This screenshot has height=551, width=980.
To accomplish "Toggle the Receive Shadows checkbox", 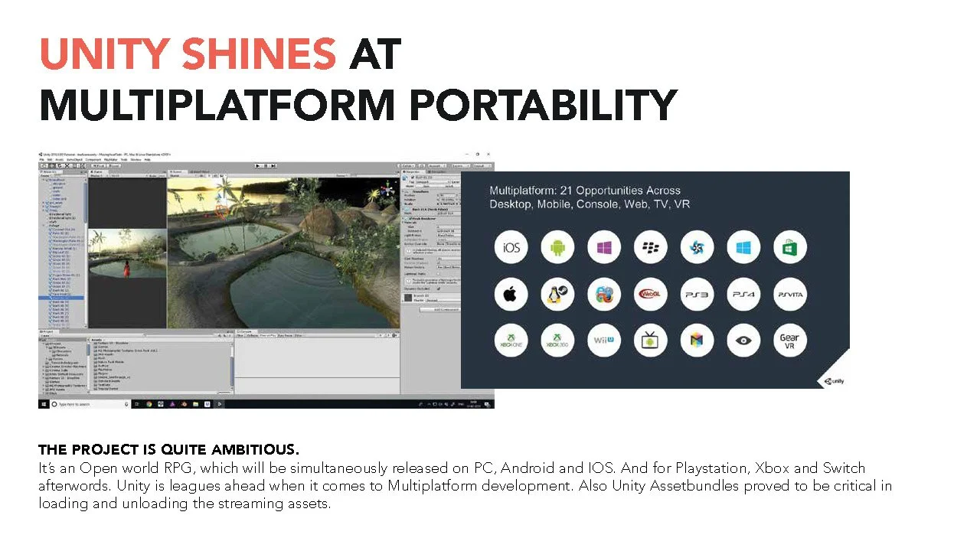I will pyautogui.click(x=438, y=262).
